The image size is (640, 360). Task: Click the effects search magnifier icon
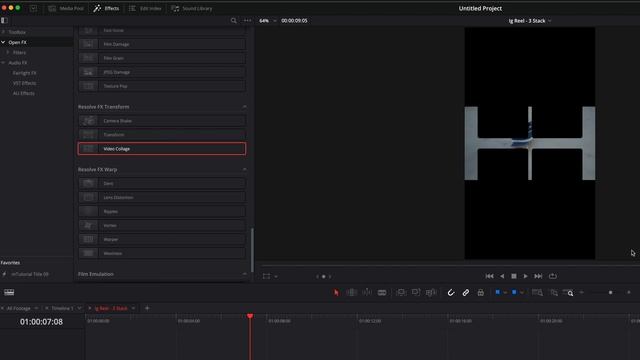(x=233, y=20)
